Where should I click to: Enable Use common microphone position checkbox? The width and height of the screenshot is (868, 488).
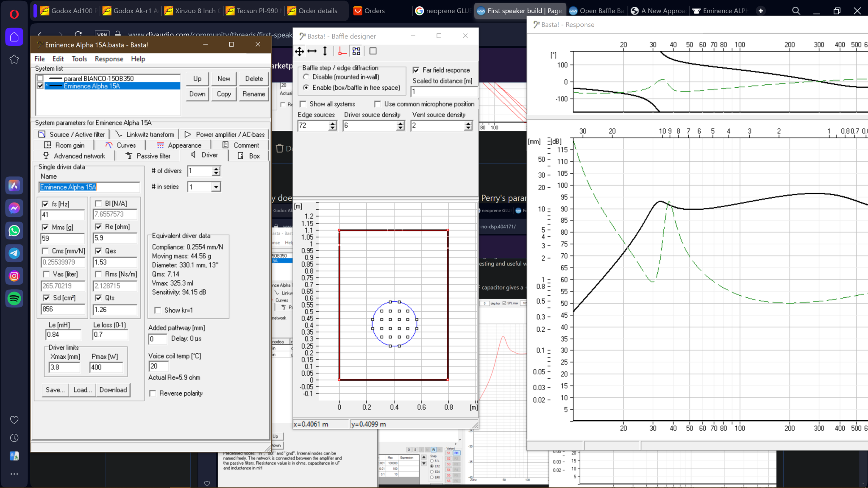click(378, 104)
